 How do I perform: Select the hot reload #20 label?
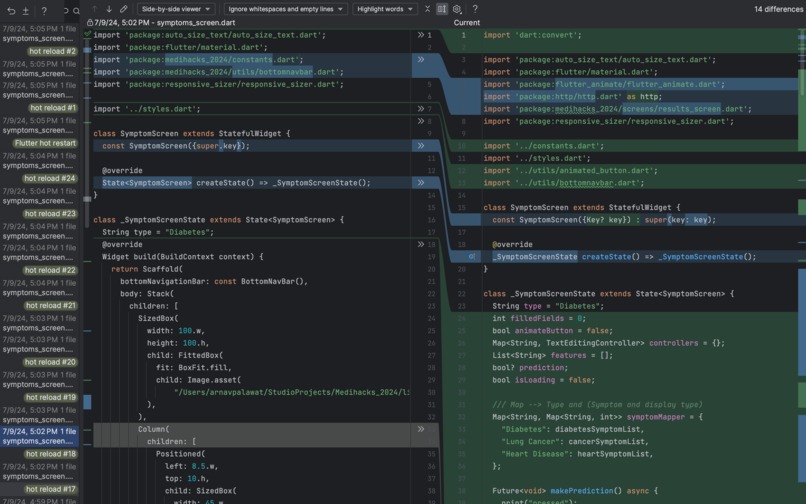coord(50,362)
